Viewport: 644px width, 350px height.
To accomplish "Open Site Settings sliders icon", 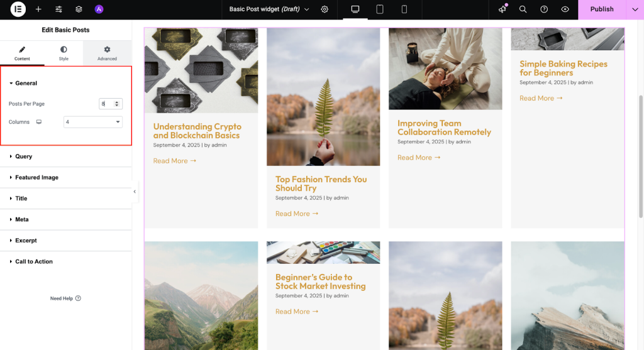I will [58, 9].
